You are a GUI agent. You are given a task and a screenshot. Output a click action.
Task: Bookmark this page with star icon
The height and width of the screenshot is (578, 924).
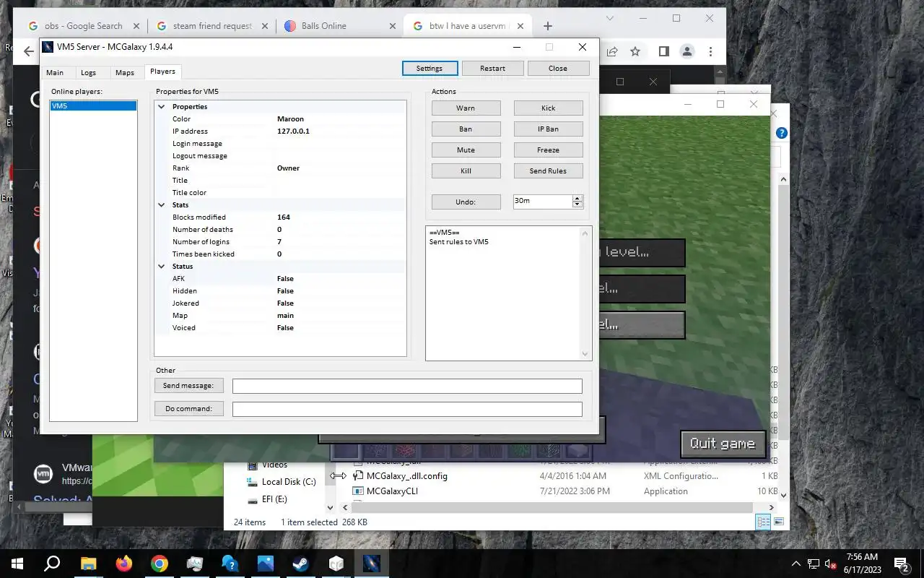tap(635, 51)
